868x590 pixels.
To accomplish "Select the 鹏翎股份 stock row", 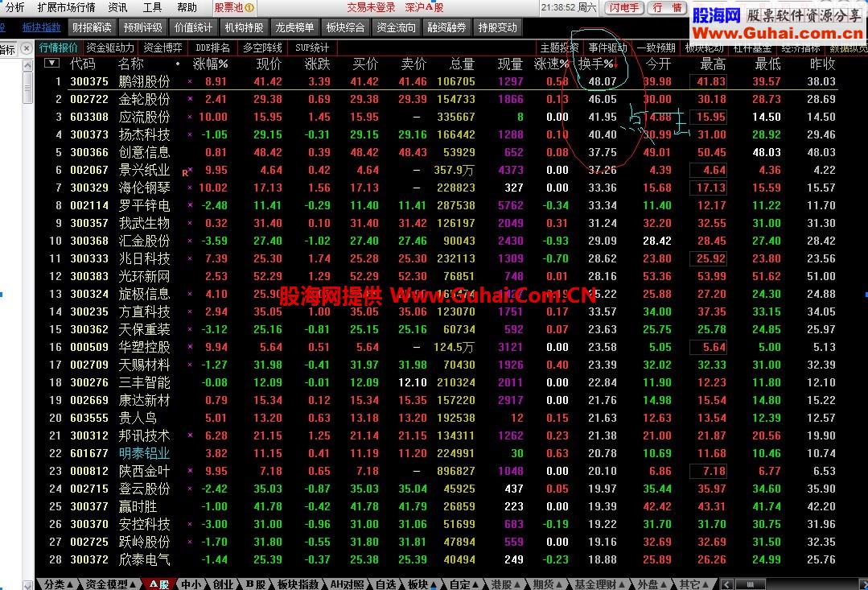I will coord(437,81).
